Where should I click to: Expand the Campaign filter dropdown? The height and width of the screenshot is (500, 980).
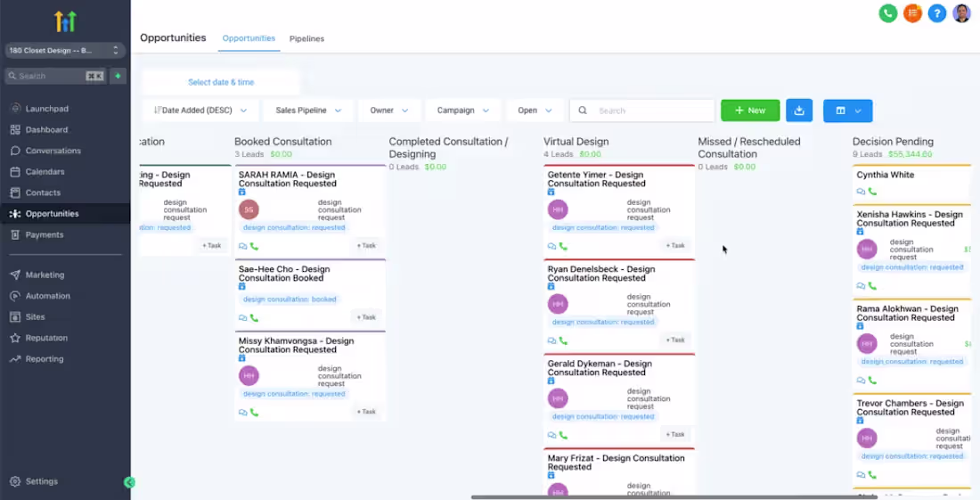462,111
